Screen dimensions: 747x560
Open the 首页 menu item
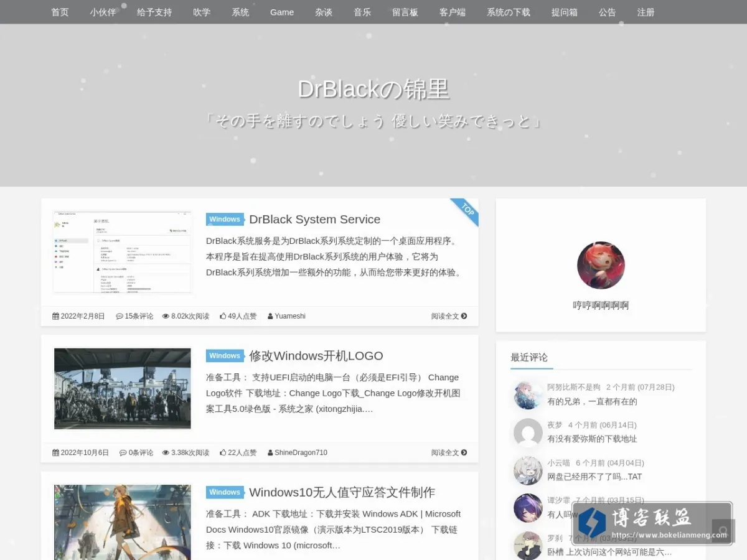[60, 12]
